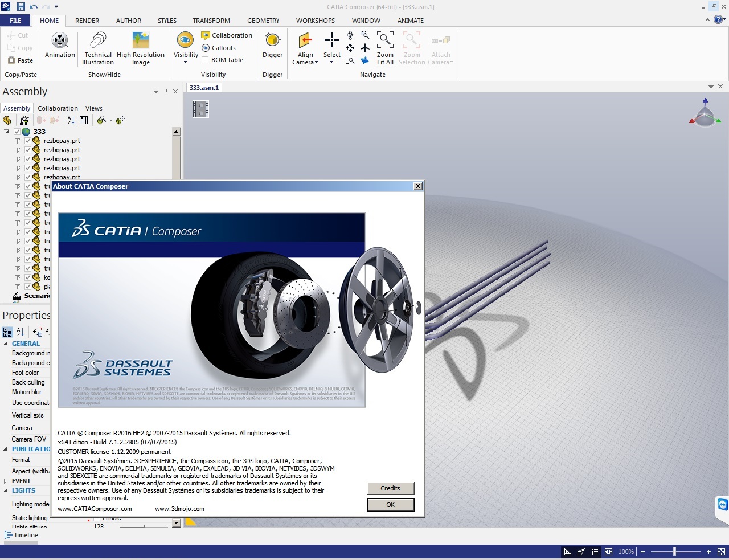Select the pan (four arrows) navigation icon
Image resolution: width=729 pixels, height=560 pixels.
click(350, 48)
